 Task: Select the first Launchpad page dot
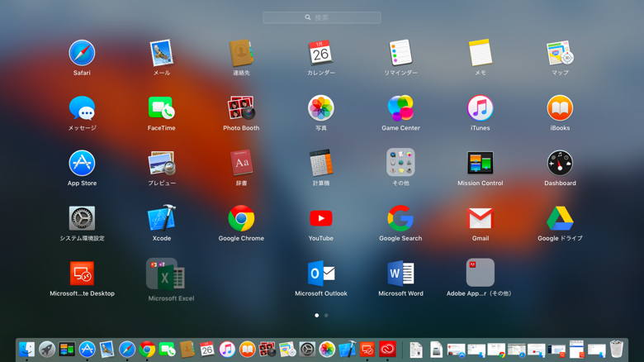(x=317, y=316)
